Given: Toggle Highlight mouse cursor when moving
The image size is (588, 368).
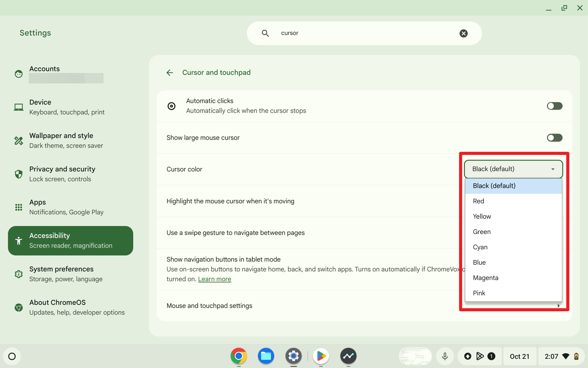Looking at the screenshot, I should [555, 201].
